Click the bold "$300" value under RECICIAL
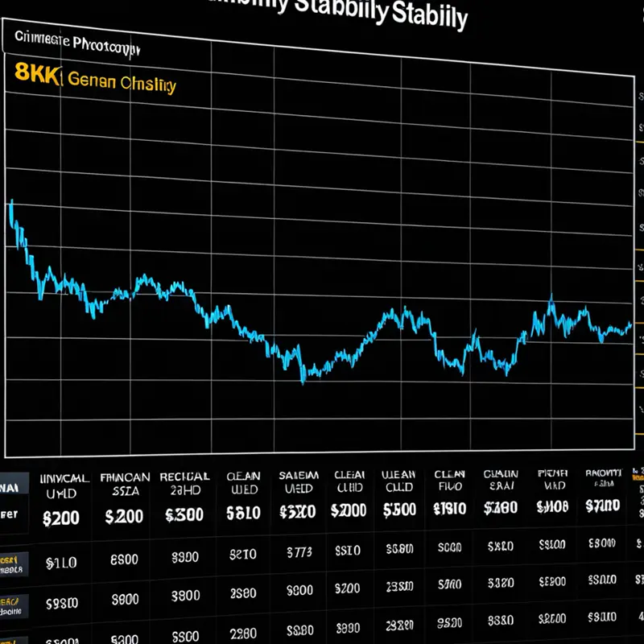644x644 pixels. click(x=184, y=514)
